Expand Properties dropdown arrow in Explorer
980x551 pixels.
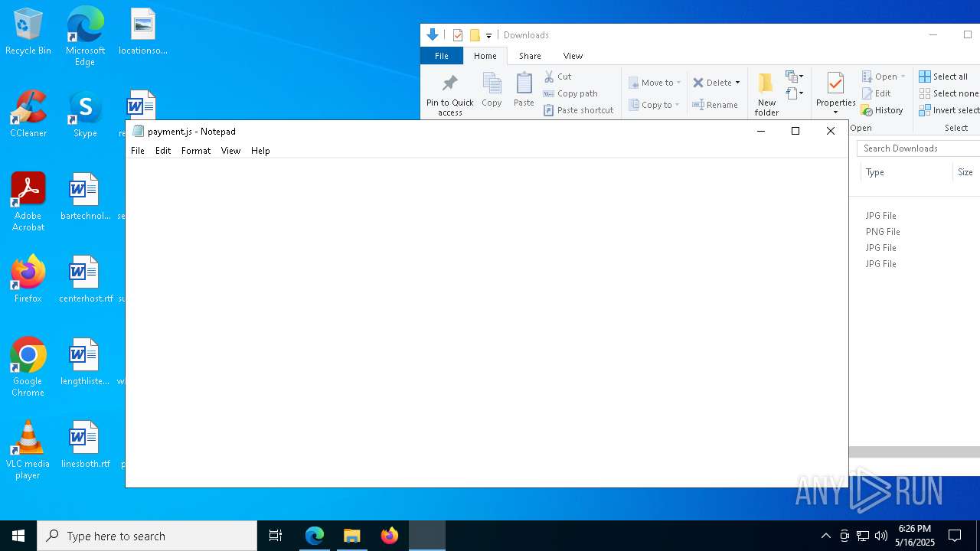click(x=835, y=112)
